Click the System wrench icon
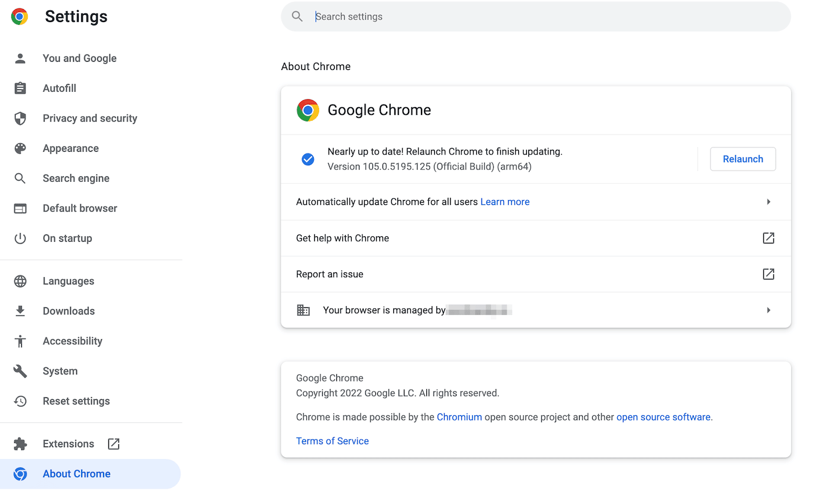 click(21, 371)
